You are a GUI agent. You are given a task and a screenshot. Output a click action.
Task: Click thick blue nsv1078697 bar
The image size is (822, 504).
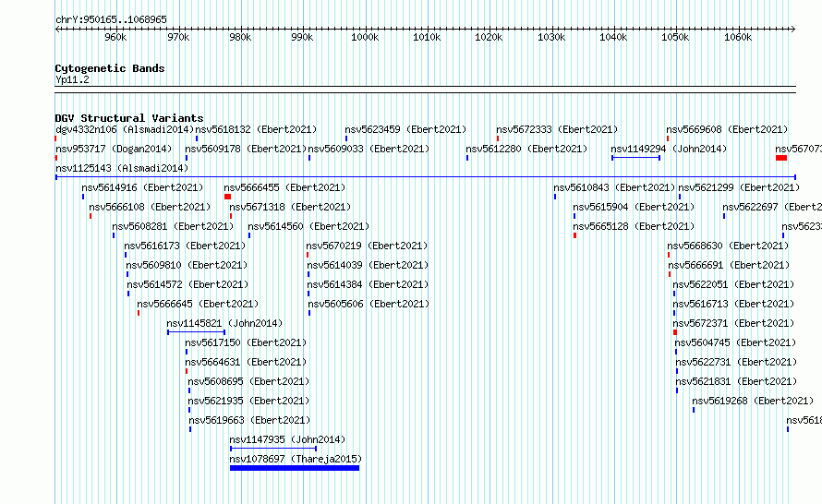(295, 468)
